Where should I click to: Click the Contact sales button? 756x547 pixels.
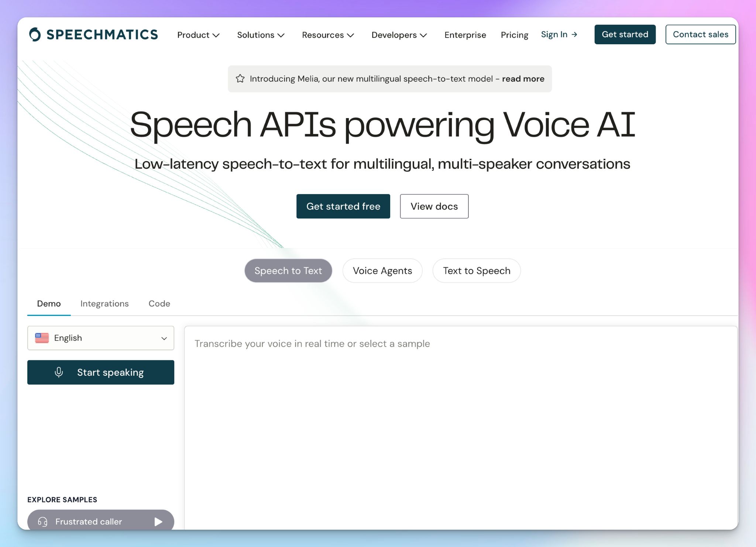click(x=701, y=34)
